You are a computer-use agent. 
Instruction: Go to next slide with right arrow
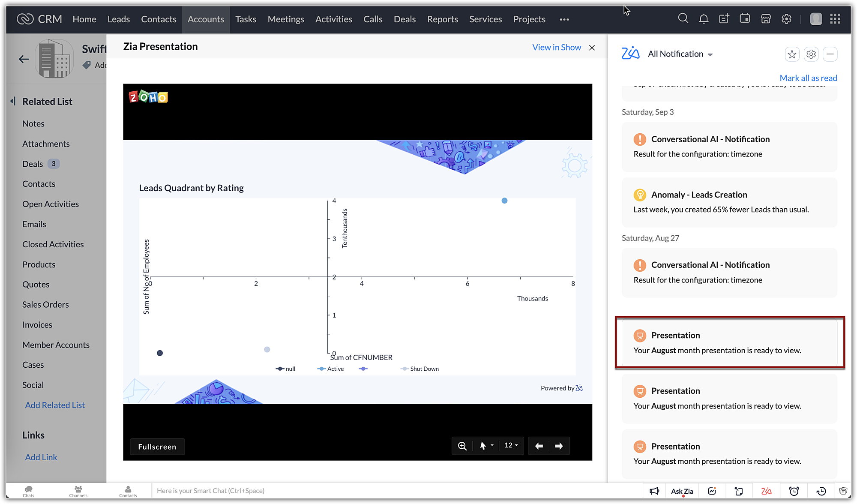(x=559, y=446)
